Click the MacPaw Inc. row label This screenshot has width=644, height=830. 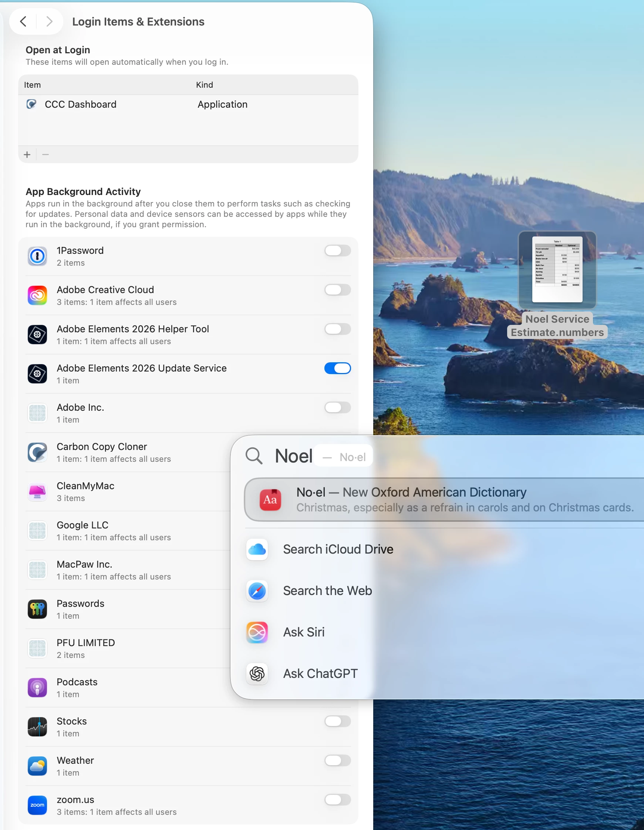pyautogui.click(x=84, y=564)
